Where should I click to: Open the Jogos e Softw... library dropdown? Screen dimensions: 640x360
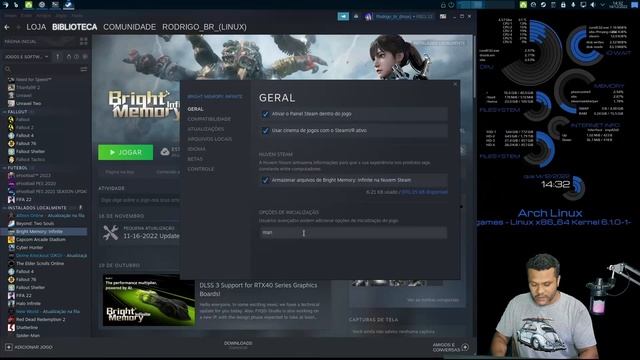[26, 57]
